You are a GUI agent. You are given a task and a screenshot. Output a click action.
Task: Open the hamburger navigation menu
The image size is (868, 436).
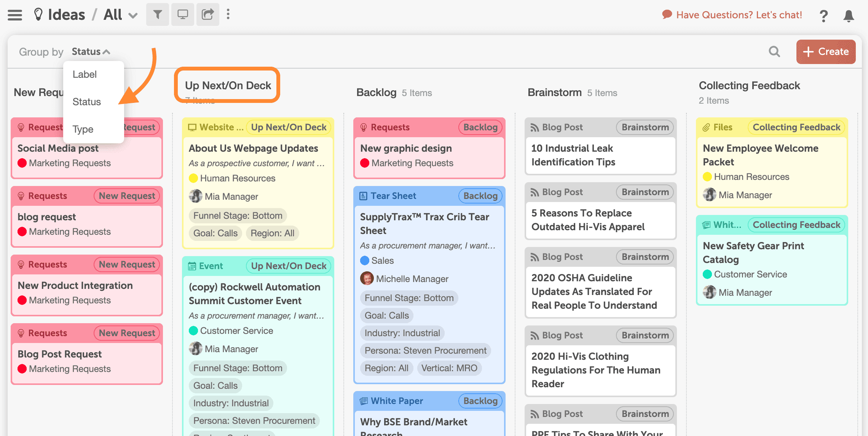point(15,15)
